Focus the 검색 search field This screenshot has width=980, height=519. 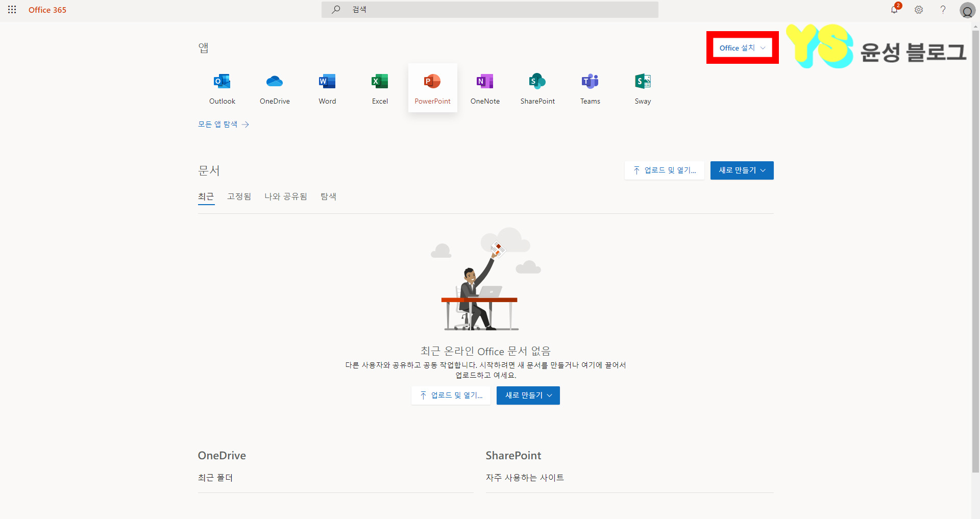[x=490, y=10]
